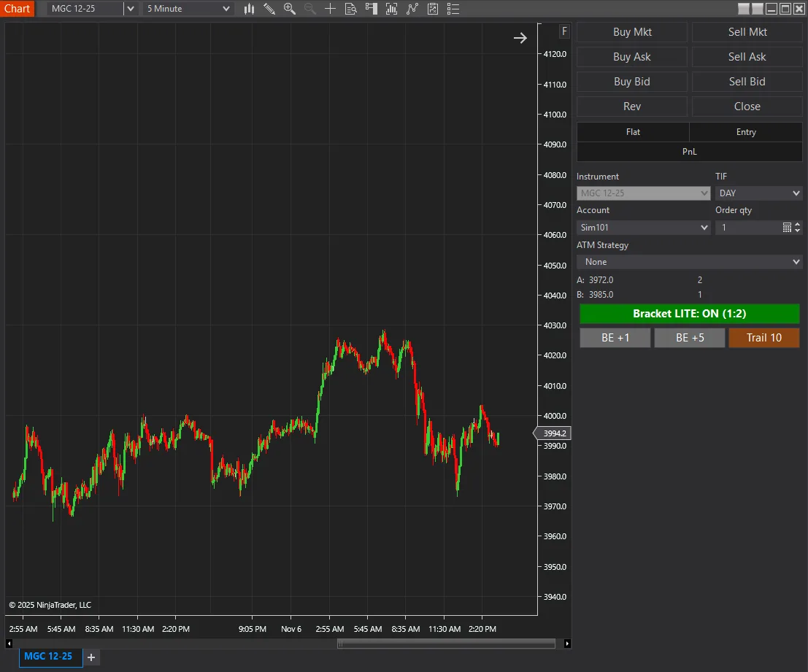Click the 3994.2 current price marker

pyautogui.click(x=553, y=433)
